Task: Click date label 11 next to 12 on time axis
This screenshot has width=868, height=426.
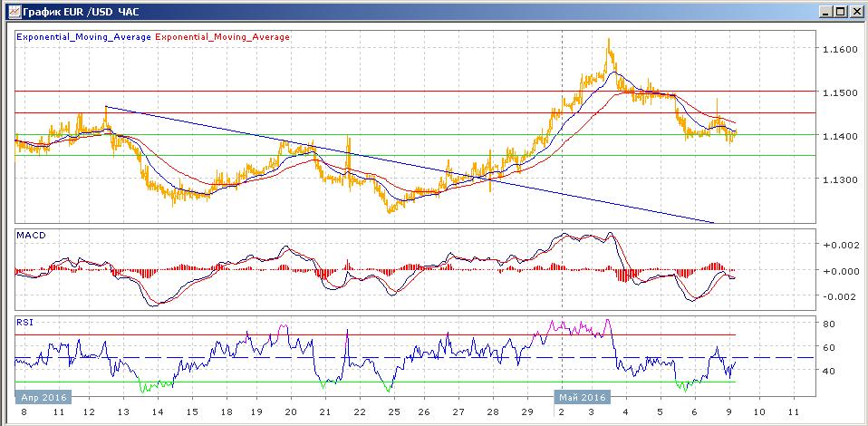Action: pyautogui.click(x=59, y=412)
